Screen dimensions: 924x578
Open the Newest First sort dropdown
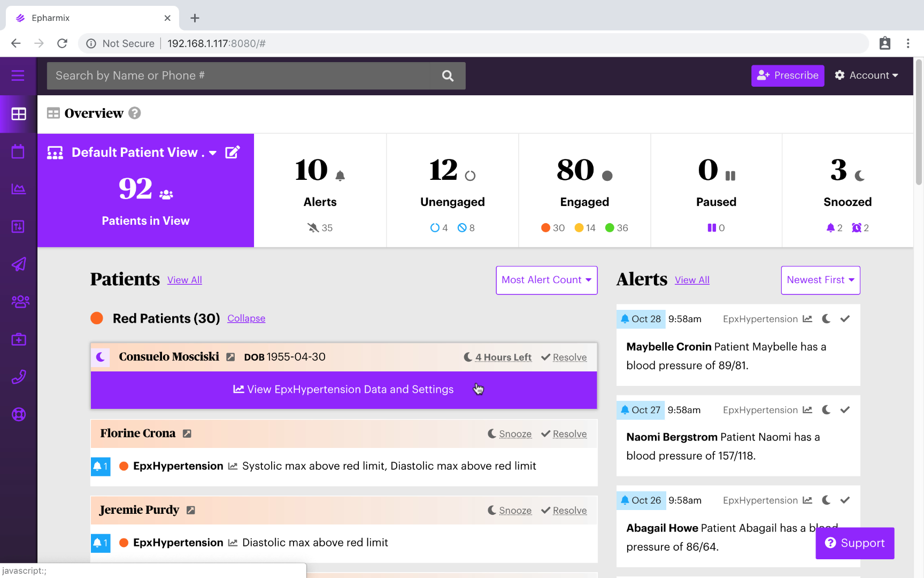pos(820,280)
